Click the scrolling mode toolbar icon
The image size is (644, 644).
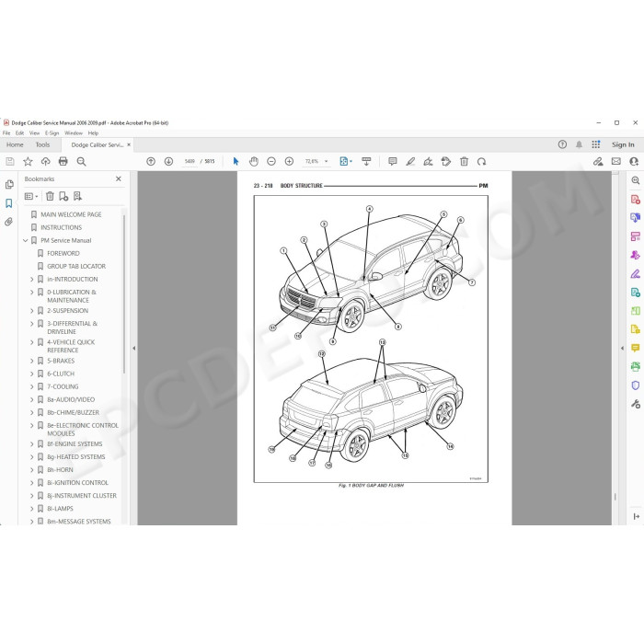[x=366, y=161]
